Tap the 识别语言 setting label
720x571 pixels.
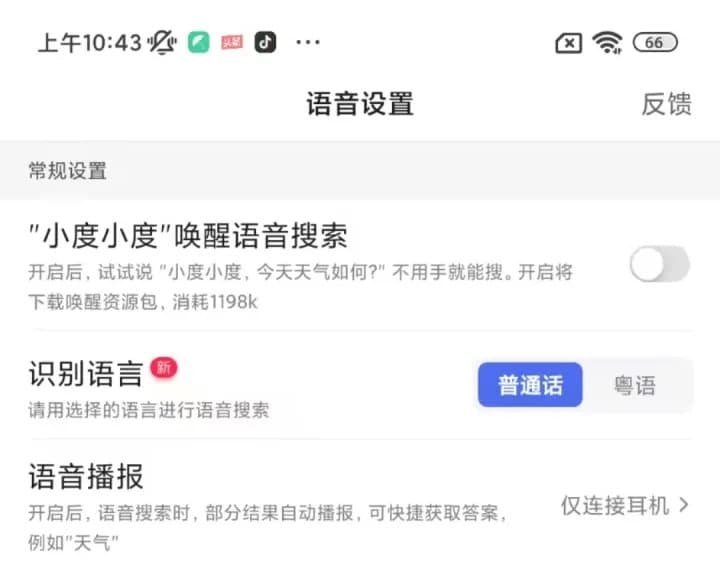85,374
